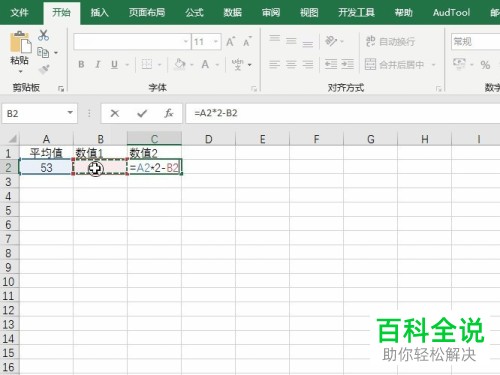500x375 pixels.
Task: Cancel formula entry with X button
Action: [115, 114]
